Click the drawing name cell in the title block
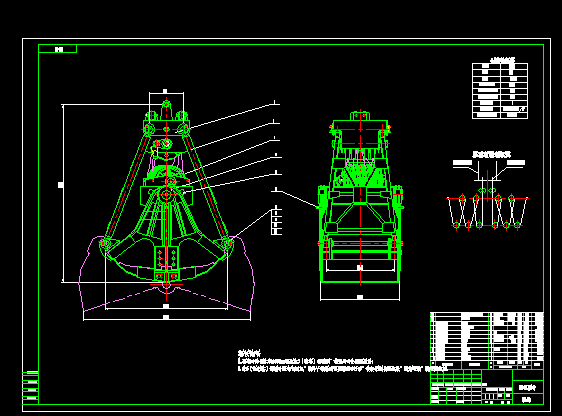Image resolution: width=562 pixels, height=416 pixels. point(528,387)
